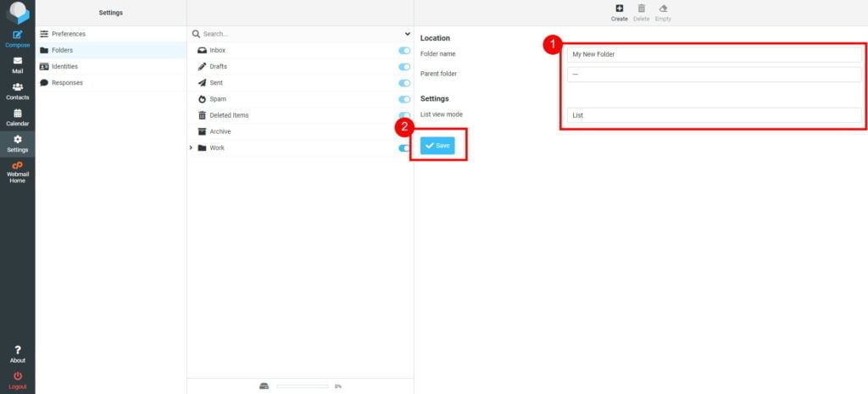Open Identities settings section
The image size is (868, 394).
click(111, 66)
